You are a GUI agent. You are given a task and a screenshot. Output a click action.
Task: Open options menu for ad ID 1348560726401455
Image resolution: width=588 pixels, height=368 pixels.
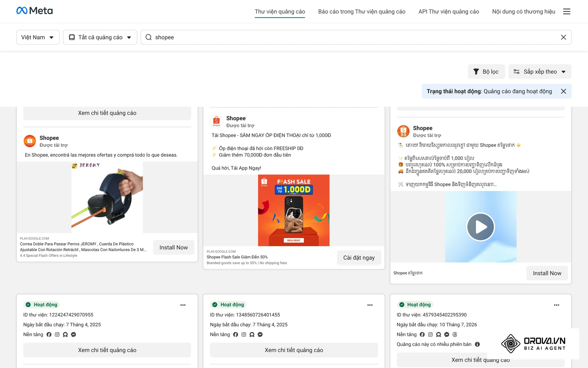point(370,305)
